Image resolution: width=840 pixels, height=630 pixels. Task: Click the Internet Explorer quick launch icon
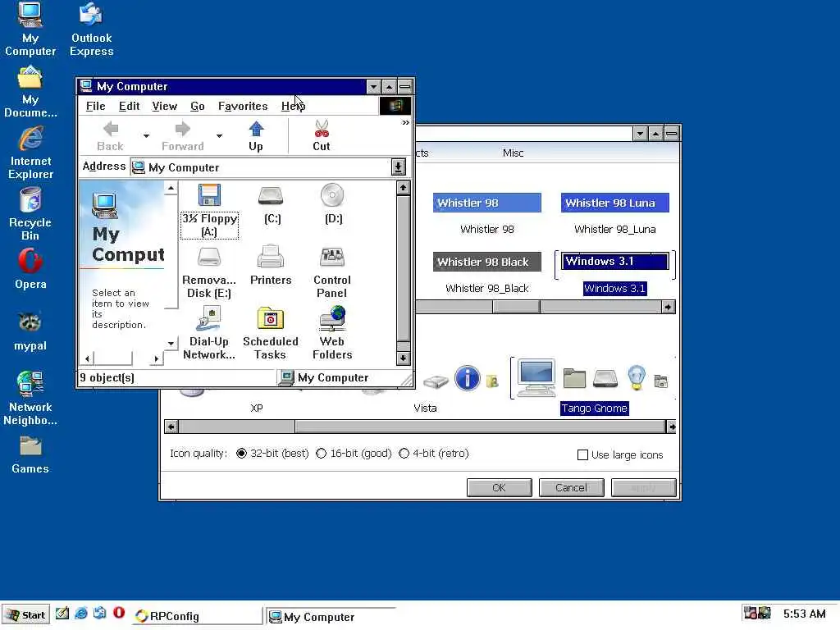pyautogui.click(x=81, y=613)
